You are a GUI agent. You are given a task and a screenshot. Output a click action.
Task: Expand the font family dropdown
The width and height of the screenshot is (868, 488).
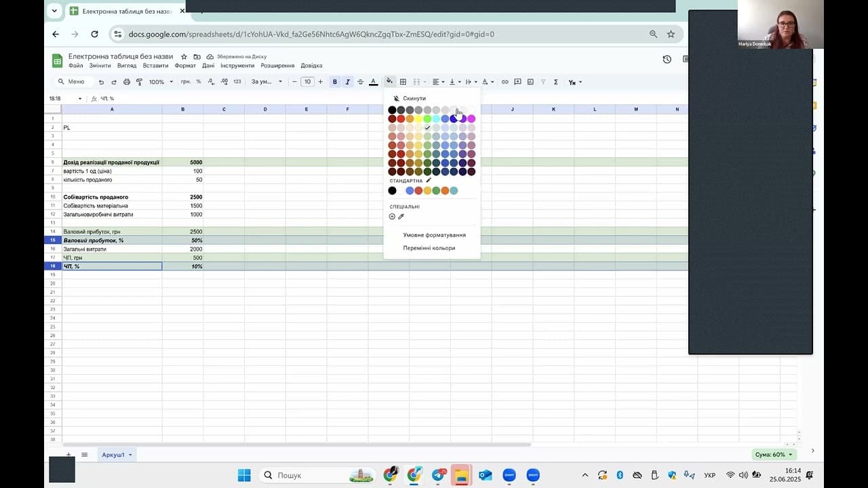pos(267,82)
